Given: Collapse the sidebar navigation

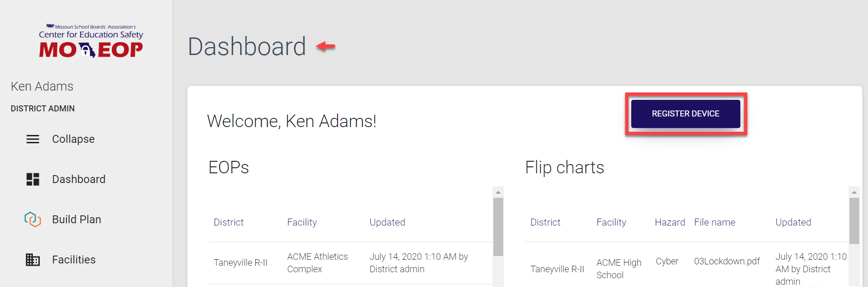Looking at the screenshot, I should [73, 139].
